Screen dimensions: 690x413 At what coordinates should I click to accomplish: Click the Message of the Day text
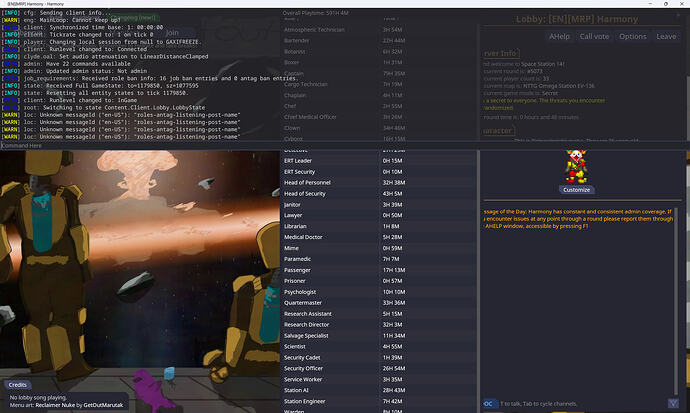(578, 219)
